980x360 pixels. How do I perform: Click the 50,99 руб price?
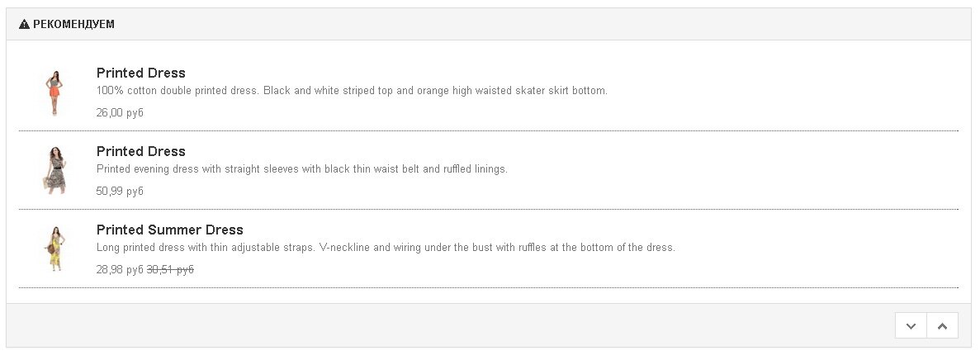coord(120,191)
